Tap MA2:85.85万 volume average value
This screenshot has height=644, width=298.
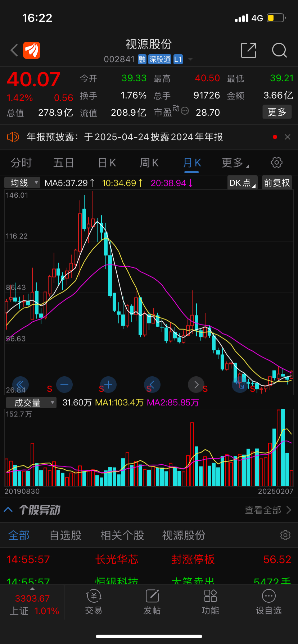(x=173, y=402)
